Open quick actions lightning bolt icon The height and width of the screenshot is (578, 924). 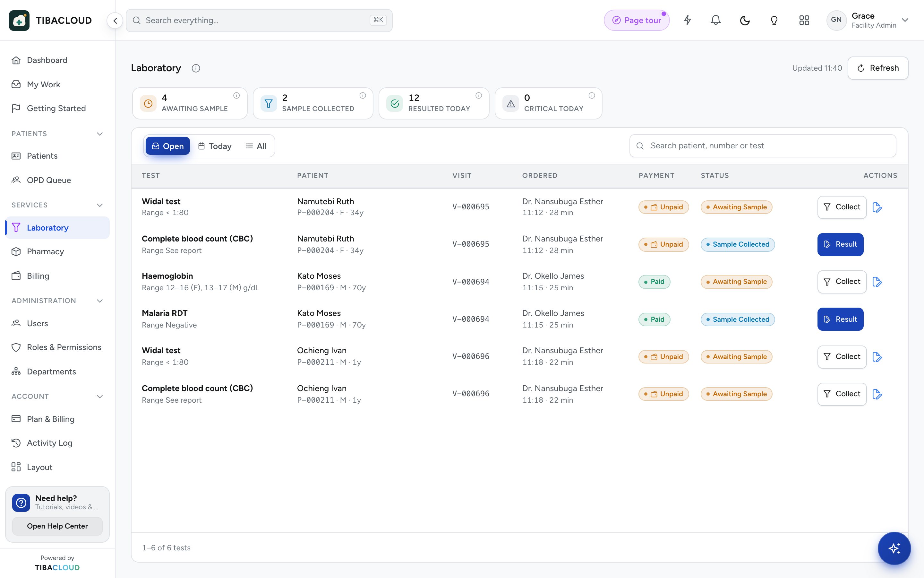[687, 20]
